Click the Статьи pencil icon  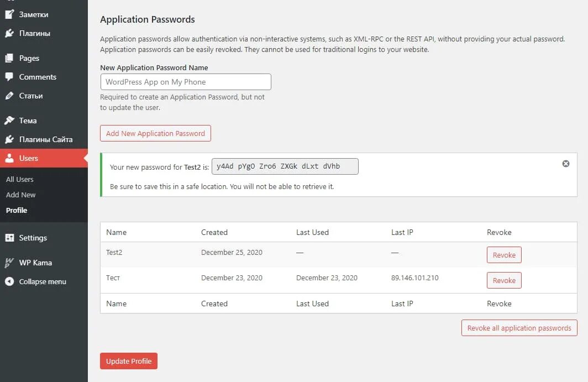[x=9, y=96]
